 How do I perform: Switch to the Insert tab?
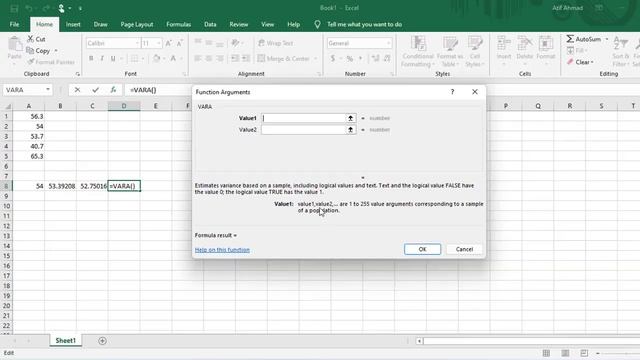pos(73,24)
